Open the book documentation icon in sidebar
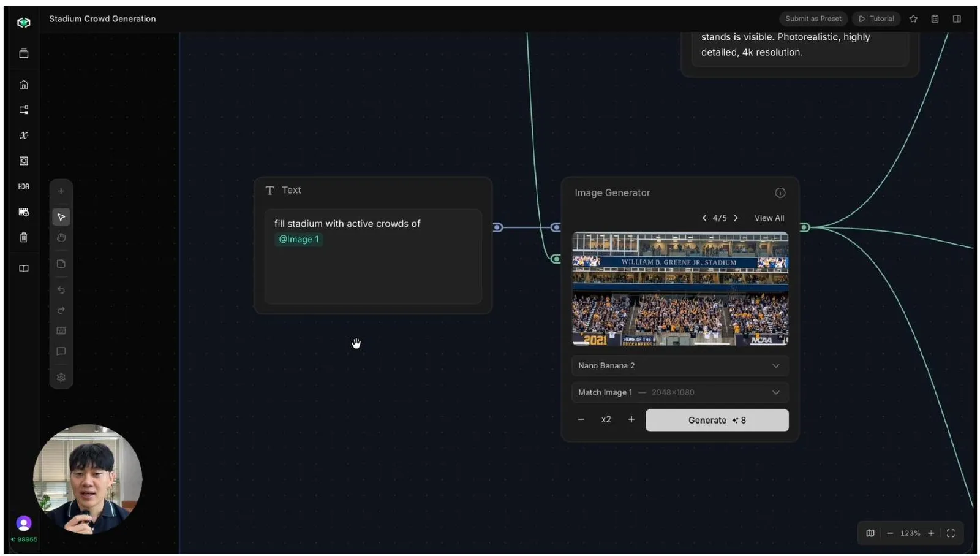The width and height of the screenshot is (980, 556). coord(24,268)
